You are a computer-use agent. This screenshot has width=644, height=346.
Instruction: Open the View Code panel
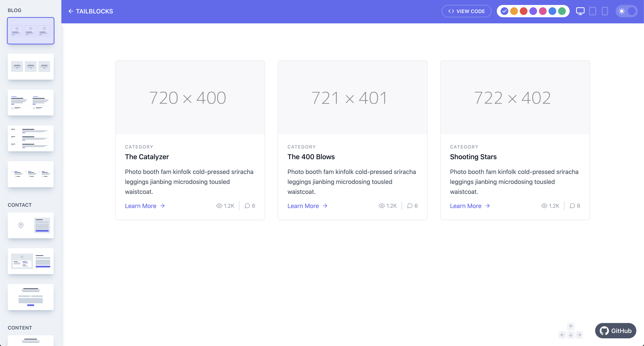click(x=466, y=11)
